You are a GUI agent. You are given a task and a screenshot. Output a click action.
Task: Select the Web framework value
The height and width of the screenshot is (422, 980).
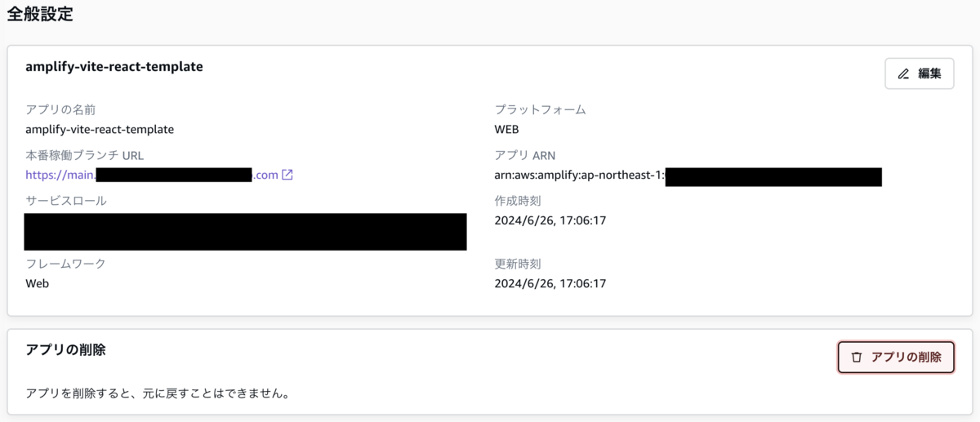(38, 283)
